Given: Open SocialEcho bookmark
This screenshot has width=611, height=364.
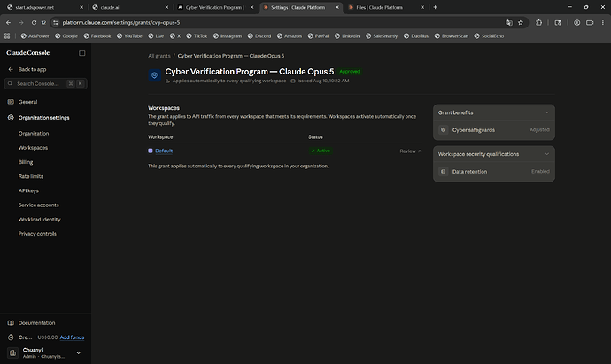Looking at the screenshot, I should point(489,35).
